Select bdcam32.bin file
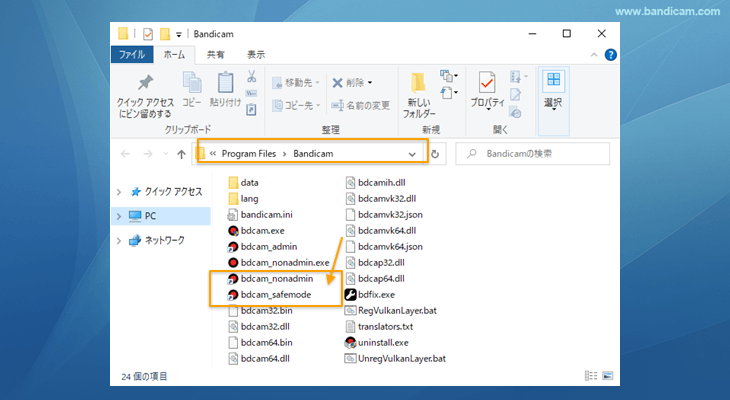The width and height of the screenshot is (730, 400). click(x=260, y=311)
